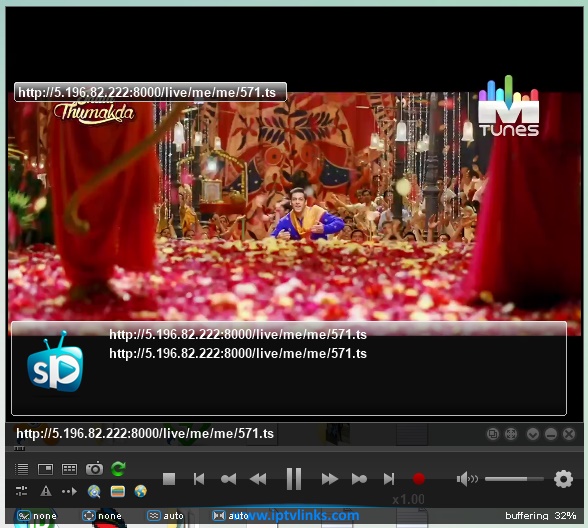Open the playlist list icon
The width and height of the screenshot is (588, 528).
[21, 469]
